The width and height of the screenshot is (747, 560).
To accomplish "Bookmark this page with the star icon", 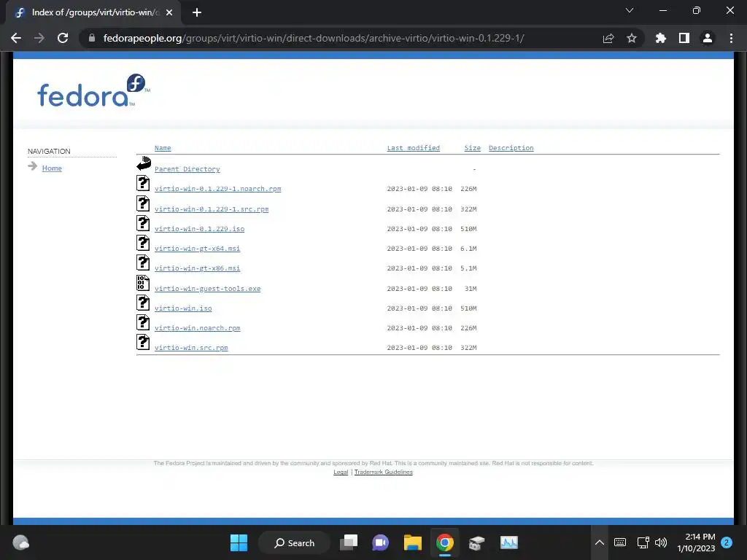I will pos(632,38).
